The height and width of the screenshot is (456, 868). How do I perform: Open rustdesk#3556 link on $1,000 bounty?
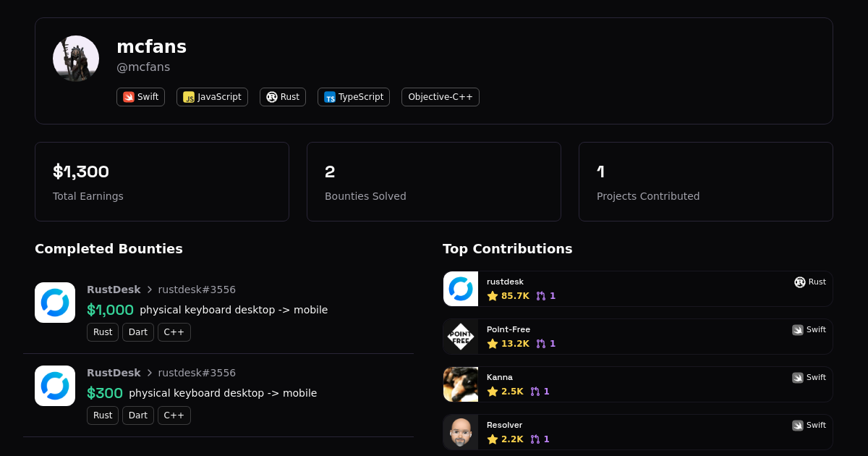pyautogui.click(x=197, y=290)
